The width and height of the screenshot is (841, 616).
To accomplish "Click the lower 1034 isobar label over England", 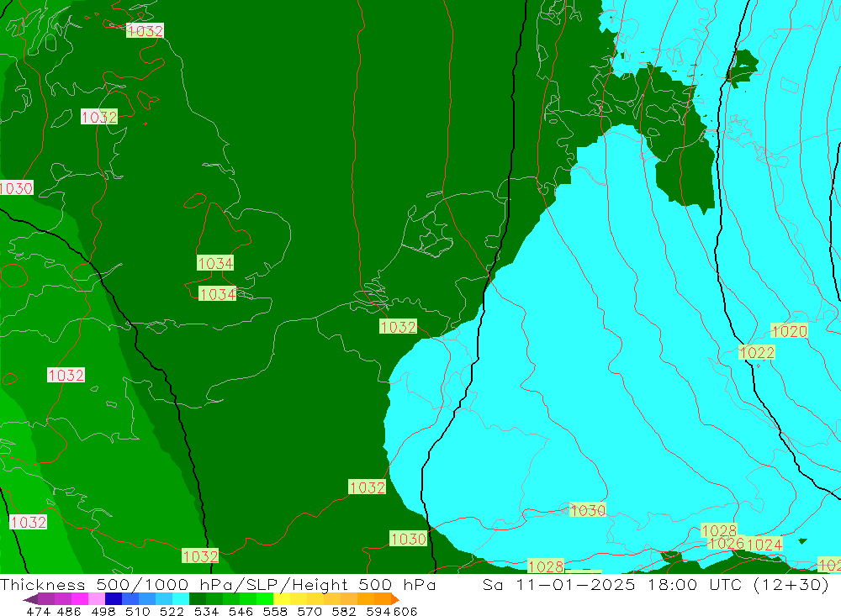I will click(x=217, y=294).
